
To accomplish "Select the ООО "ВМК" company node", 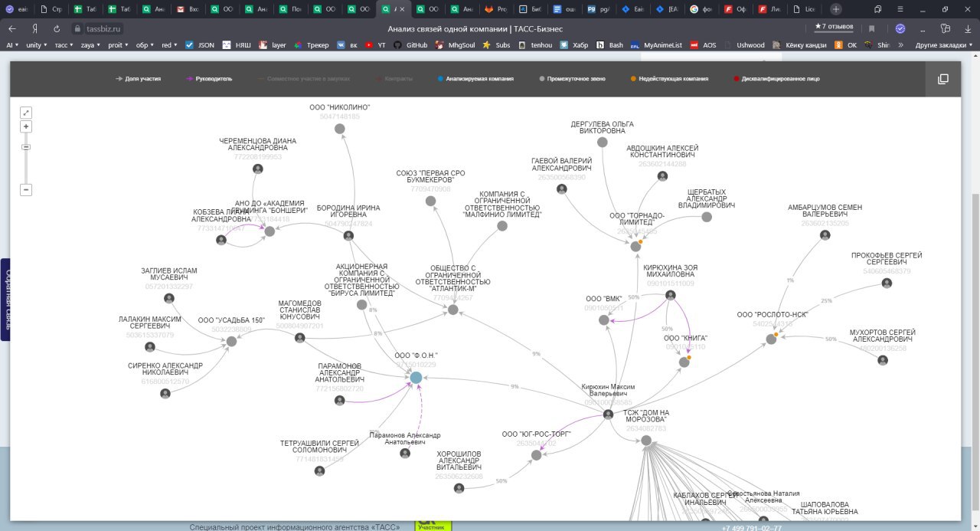I will click(x=603, y=320).
